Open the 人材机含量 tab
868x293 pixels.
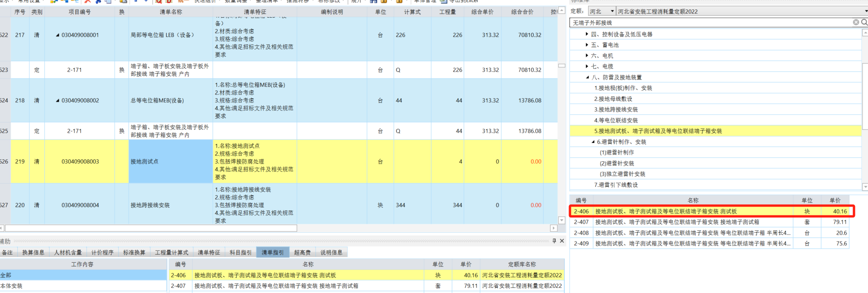(68, 252)
